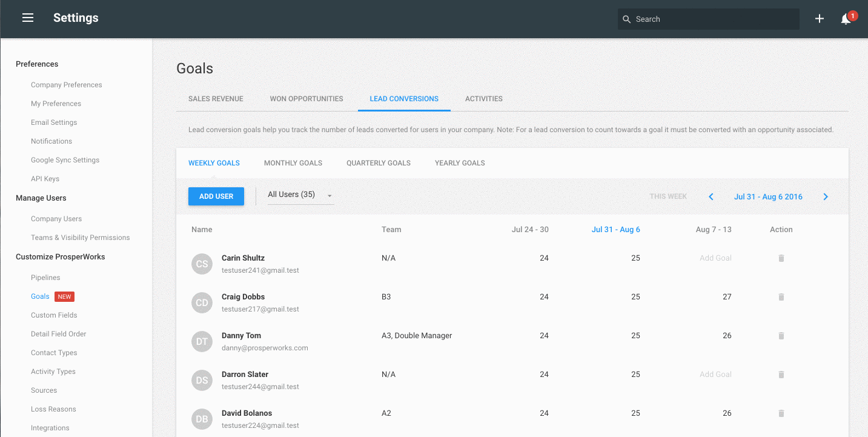
Task: Add Goal for Carin Shultz Aug 7-13
Action: pos(715,258)
